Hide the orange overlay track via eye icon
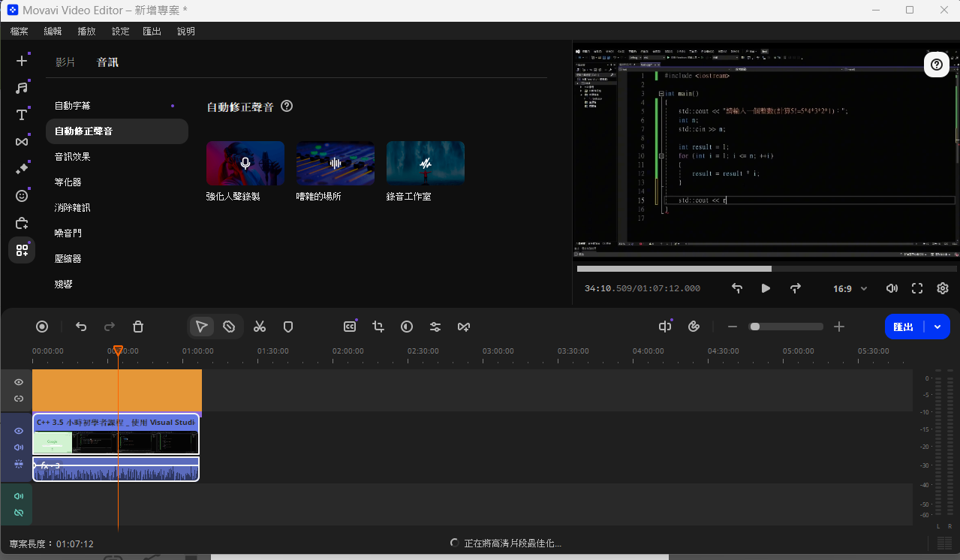The width and height of the screenshot is (960, 560). click(x=19, y=382)
